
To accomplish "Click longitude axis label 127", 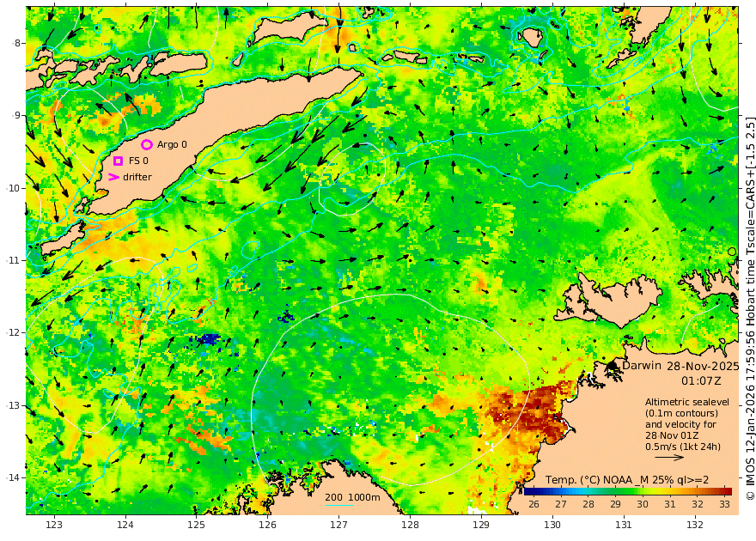I will 339,525.
